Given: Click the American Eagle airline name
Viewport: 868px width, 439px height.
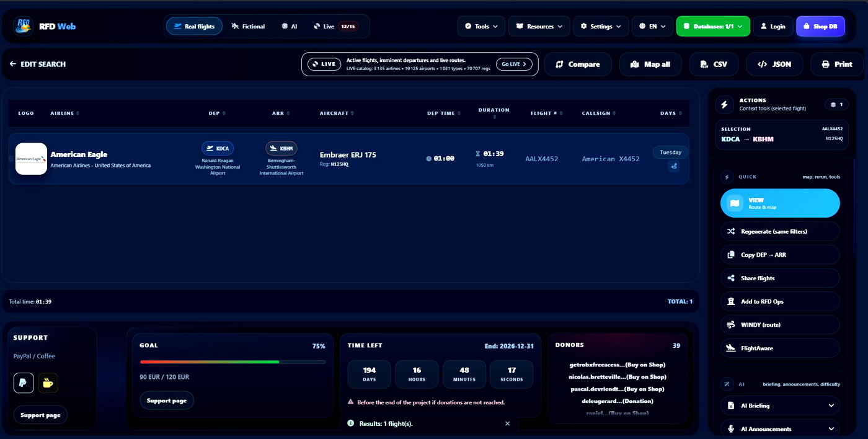Looking at the screenshot, I should [79, 154].
